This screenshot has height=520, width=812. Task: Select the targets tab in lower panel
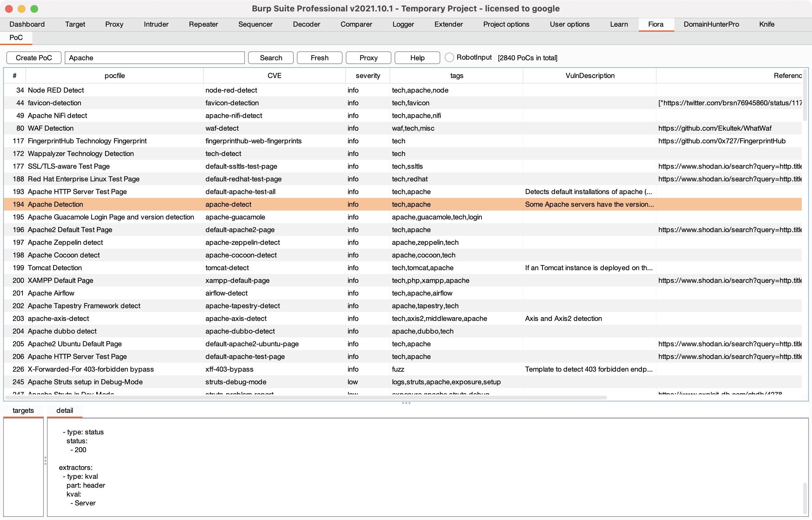(23, 411)
